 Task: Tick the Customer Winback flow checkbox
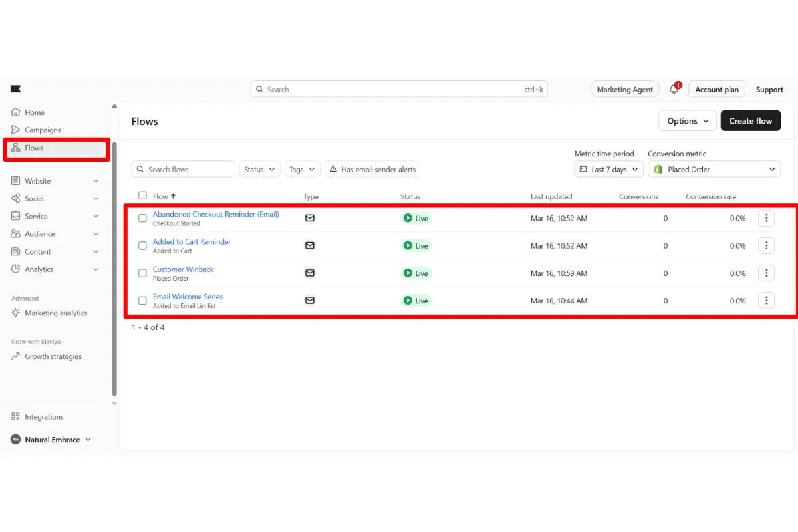click(x=142, y=273)
